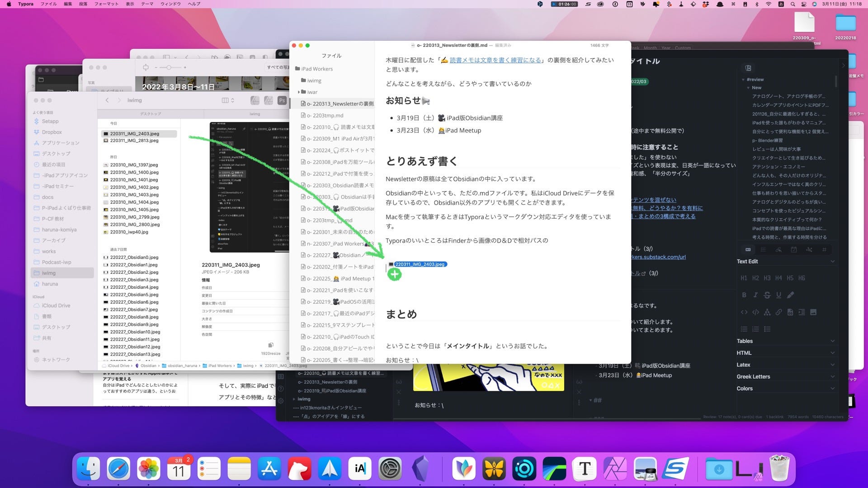Click the insert image icon in Obsidian panel
Screen dimensions: 868x488
(x=813, y=312)
